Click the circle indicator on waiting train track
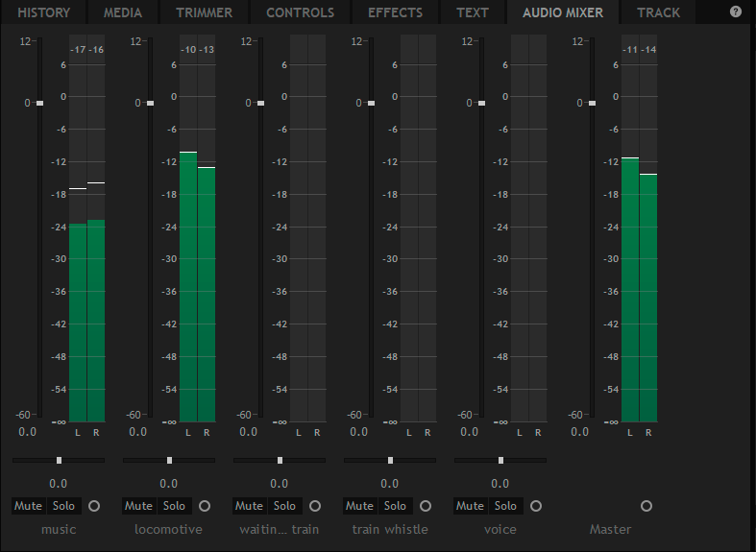 [x=315, y=506]
